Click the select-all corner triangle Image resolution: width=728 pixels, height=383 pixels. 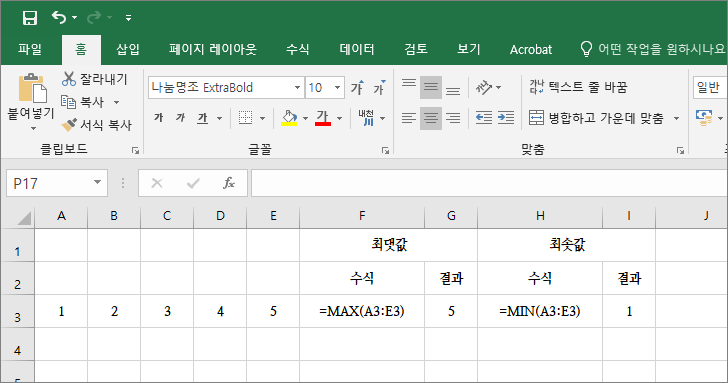[24, 218]
